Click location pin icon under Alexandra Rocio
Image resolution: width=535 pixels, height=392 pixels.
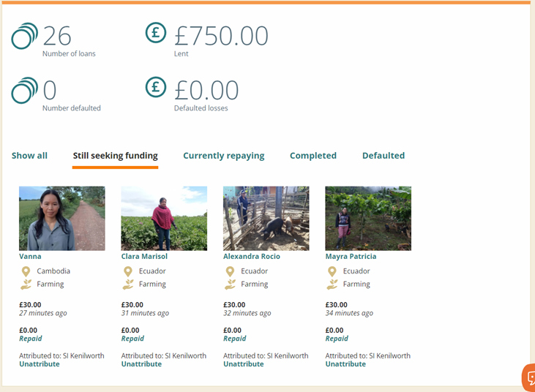(x=230, y=271)
